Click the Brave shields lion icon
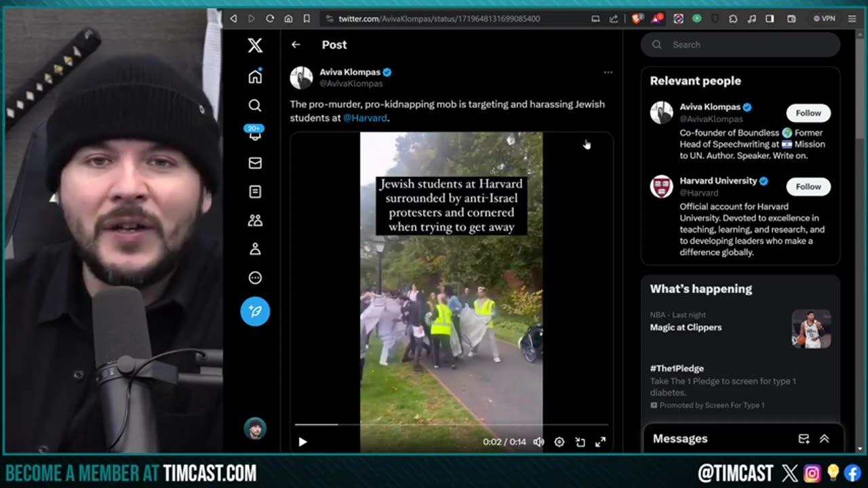Viewport: 868px width, 488px height. (x=637, y=19)
